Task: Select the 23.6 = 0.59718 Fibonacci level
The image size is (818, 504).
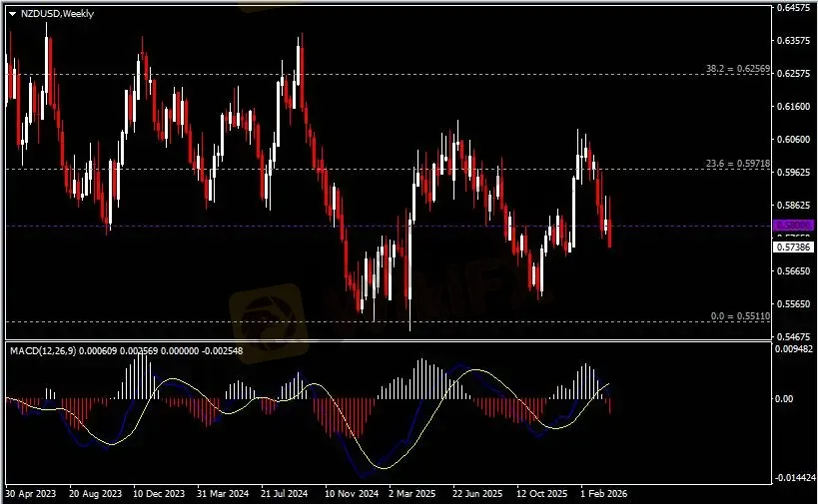Action: (x=737, y=164)
